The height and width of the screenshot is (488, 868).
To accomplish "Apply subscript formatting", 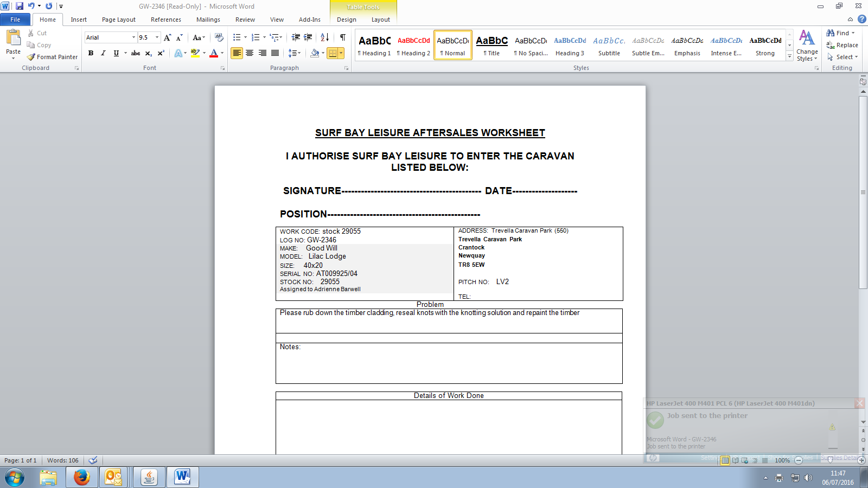I will pos(148,53).
